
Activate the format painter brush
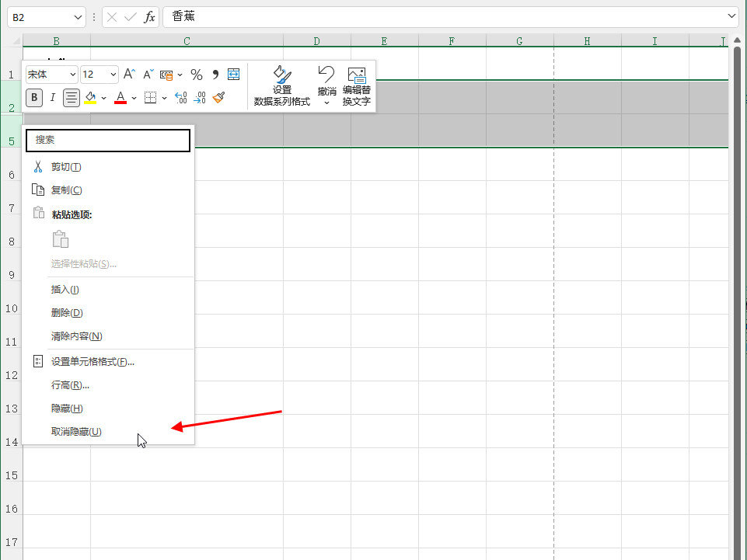[x=218, y=98]
